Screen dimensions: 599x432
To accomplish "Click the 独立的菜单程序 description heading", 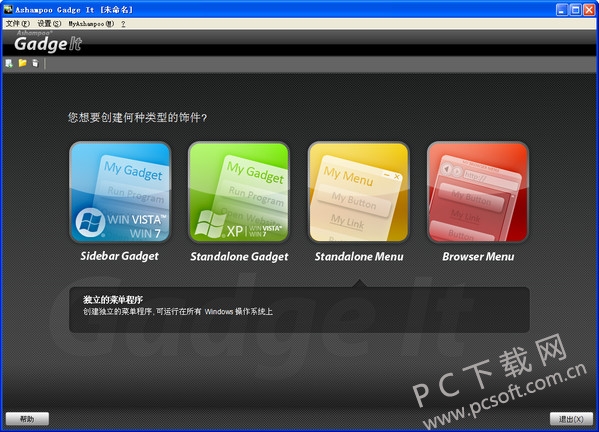I will [x=113, y=300].
